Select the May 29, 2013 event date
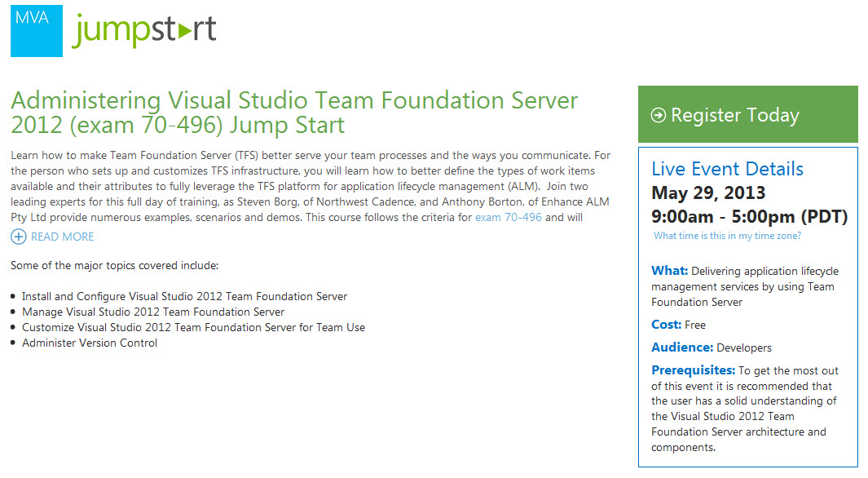The width and height of the screenshot is (868, 478). [x=708, y=193]
